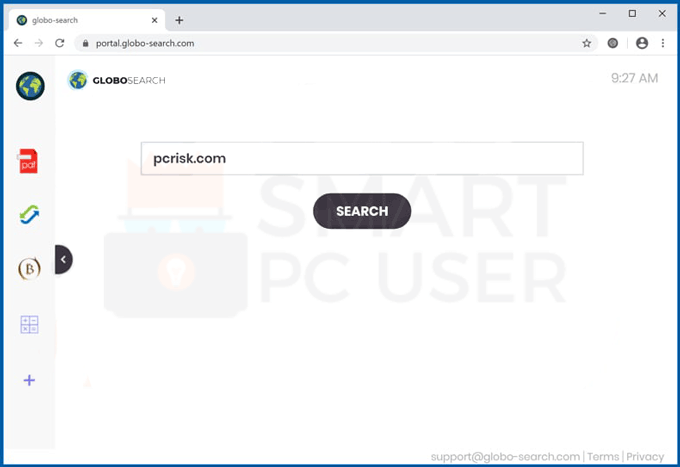The height and width of the screenshot is (467, 680).
Task: Open a new tab with the plus button
Action: click(x=179, y=20)
